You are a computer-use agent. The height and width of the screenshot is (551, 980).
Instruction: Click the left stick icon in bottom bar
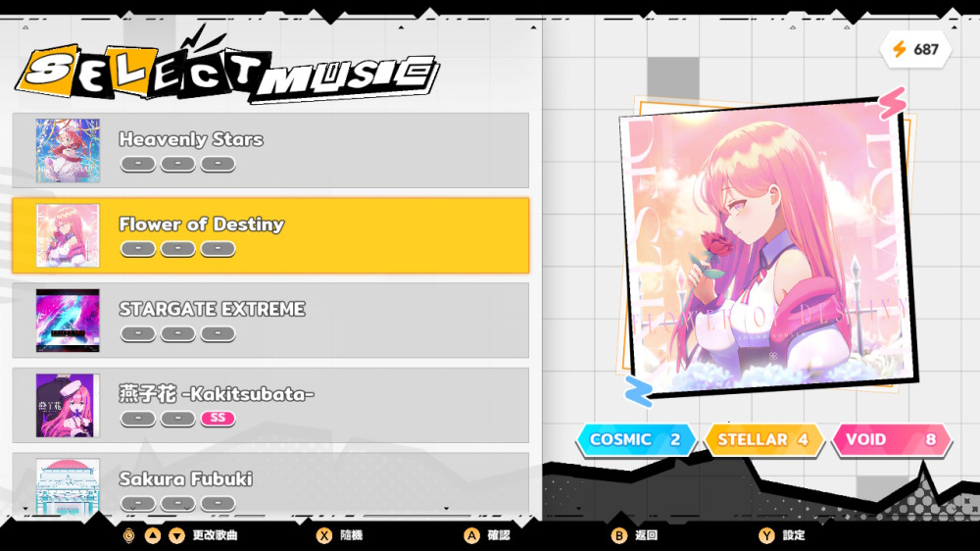click(x=128, y=535)
